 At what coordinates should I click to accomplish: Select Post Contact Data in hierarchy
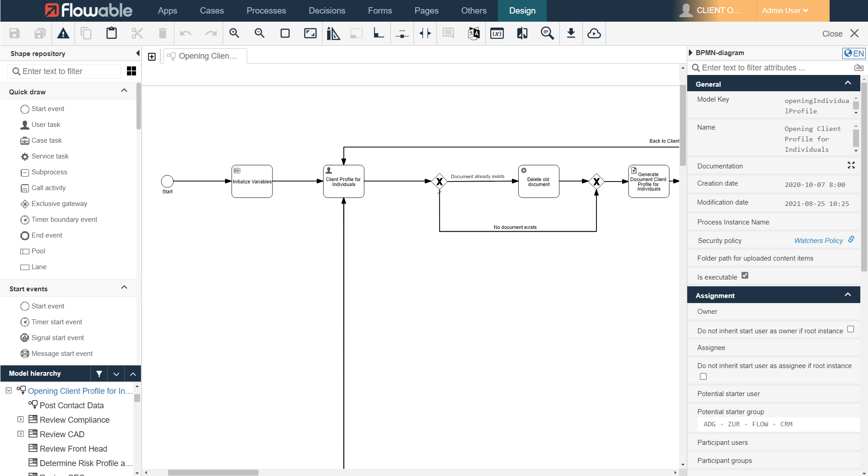tap(72, 405)
